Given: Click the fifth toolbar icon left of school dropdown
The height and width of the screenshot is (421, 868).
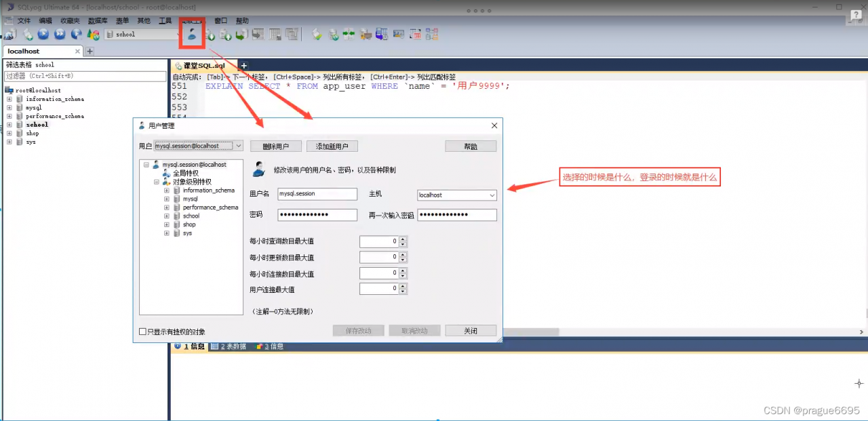Looking at the screenshot, I should 77,34.
